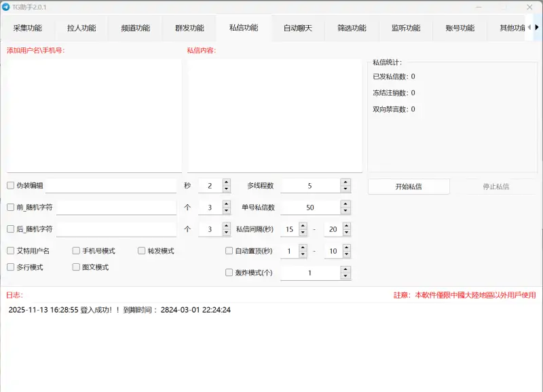The height and width of the screenshot is (392, 543).
Task: Open the 账号功能 tab
Action: tap(459, 28)
